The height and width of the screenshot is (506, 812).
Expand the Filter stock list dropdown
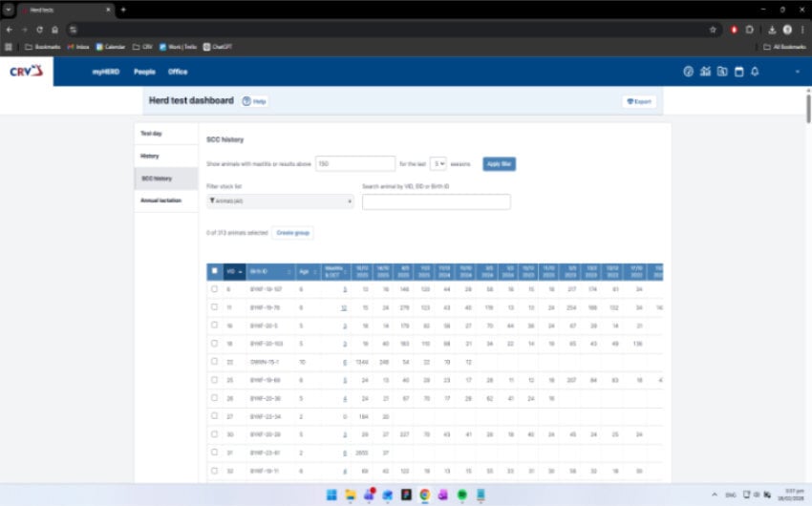(x=280, y=201)
